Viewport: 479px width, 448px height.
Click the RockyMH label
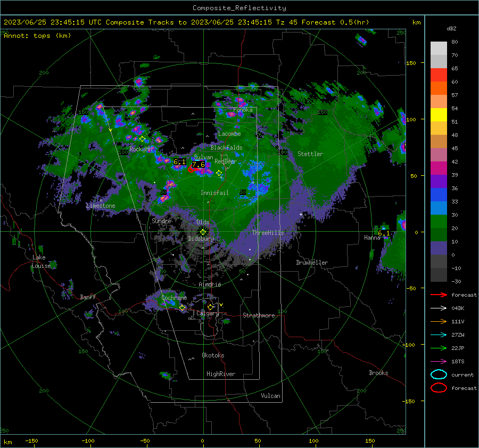[x=140, y=149]
